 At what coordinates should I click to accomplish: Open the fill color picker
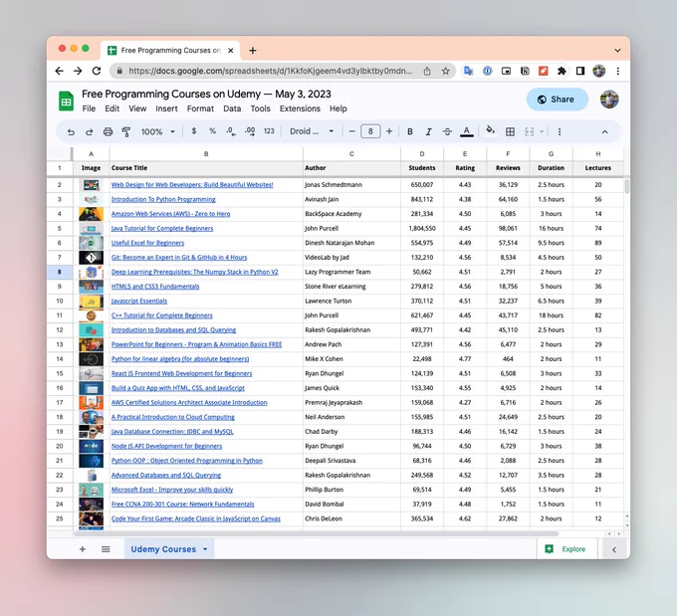[x=490, y=131]
